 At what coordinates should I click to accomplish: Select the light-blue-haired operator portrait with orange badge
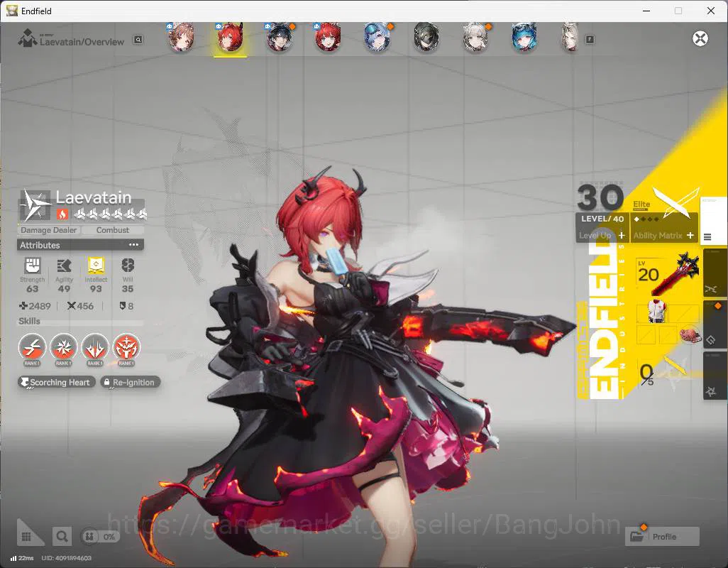(378, 37)
